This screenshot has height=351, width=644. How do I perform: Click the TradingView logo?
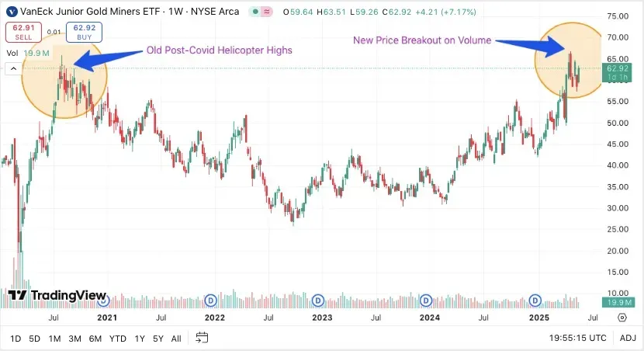[x=57, y=295]
